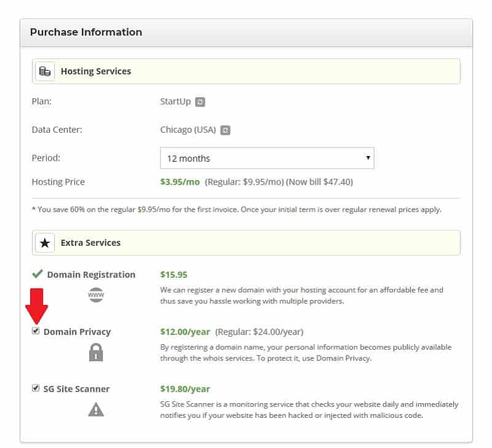Viewport: 492px width, 448px height.
Task: Click the Extra Services section header
Action: tap(246, 243)
